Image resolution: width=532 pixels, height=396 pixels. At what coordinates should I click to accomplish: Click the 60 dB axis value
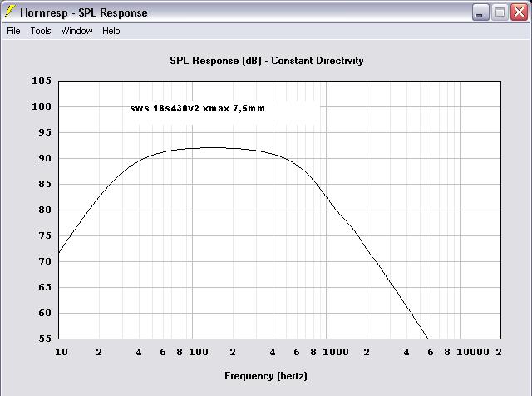(x=45, y=313)
